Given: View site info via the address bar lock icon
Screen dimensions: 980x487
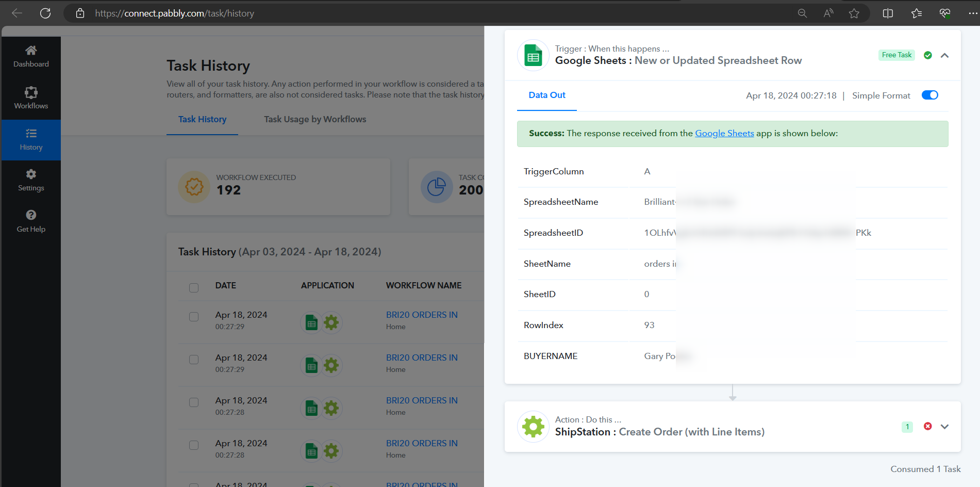Looking at the screenshot, I should pyautogui.click(x=80, y=13).
